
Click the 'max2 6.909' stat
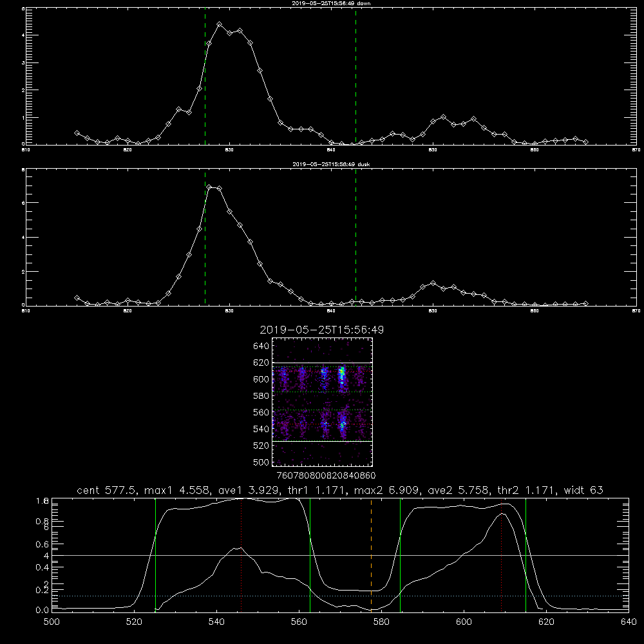(388, 490)
